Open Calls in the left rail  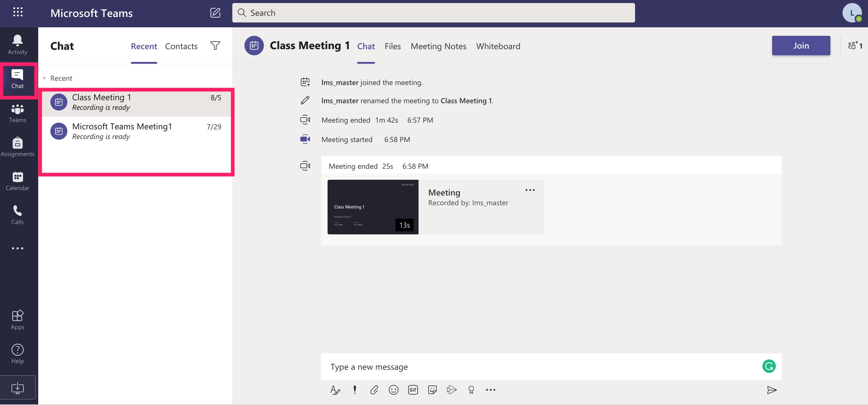click(x=18, y=215)
